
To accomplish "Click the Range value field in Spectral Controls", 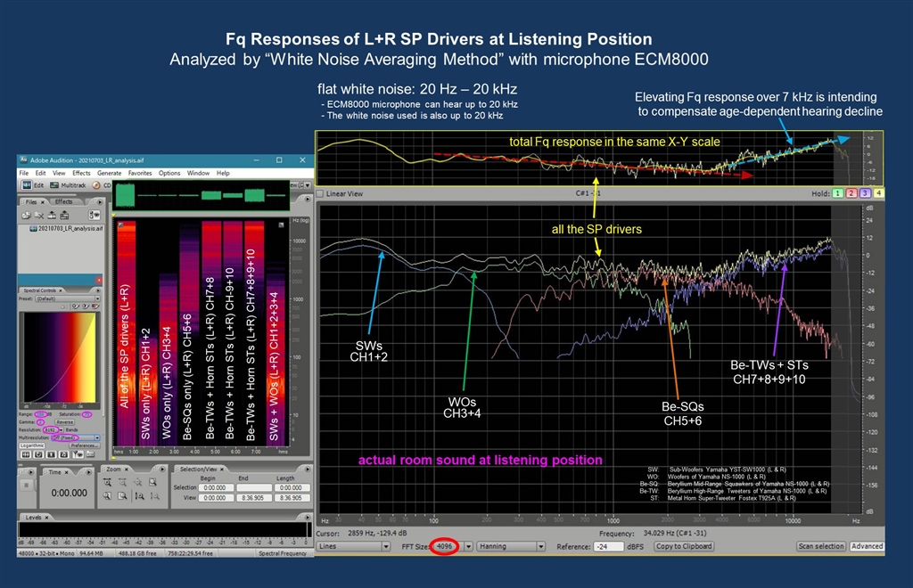I will pyautogui.click(x=41, y=414).
